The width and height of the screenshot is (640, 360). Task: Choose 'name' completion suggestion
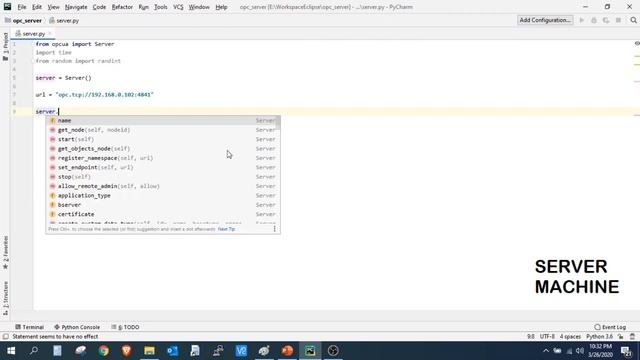(x=162, y=120)
